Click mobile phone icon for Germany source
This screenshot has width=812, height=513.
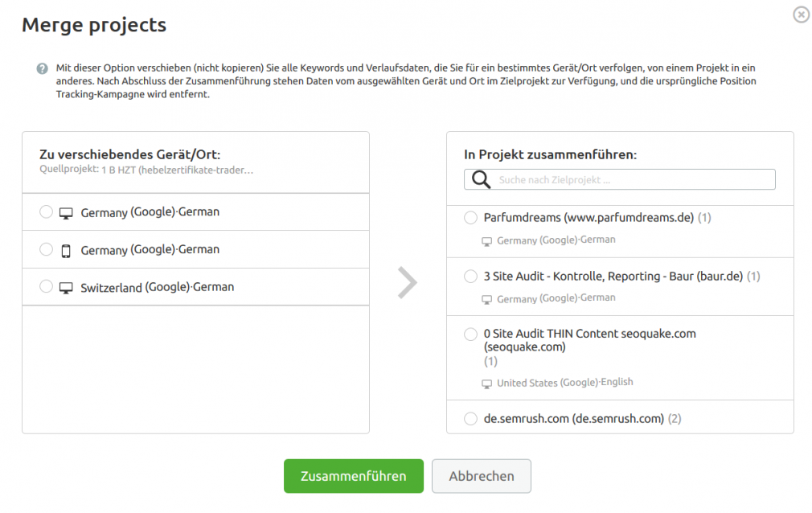66,251
